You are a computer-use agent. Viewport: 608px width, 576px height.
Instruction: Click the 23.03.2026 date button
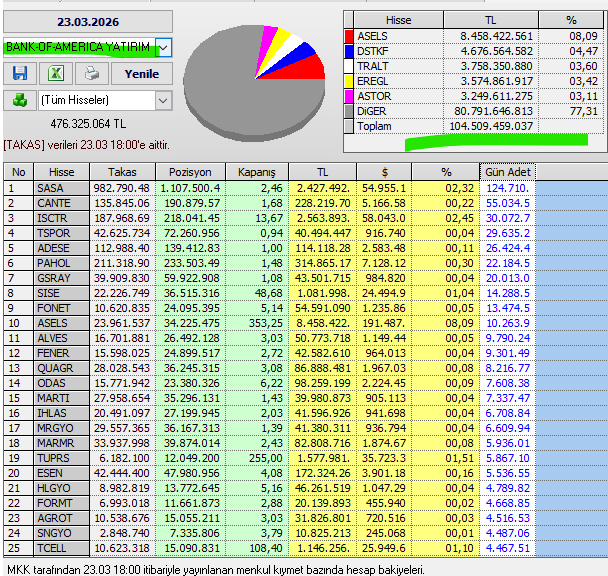tap(88, 22)
